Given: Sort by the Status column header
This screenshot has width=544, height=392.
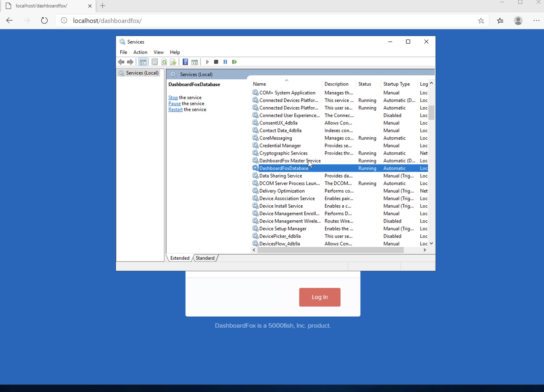Looking at the screenshot, I should [368, 84].
